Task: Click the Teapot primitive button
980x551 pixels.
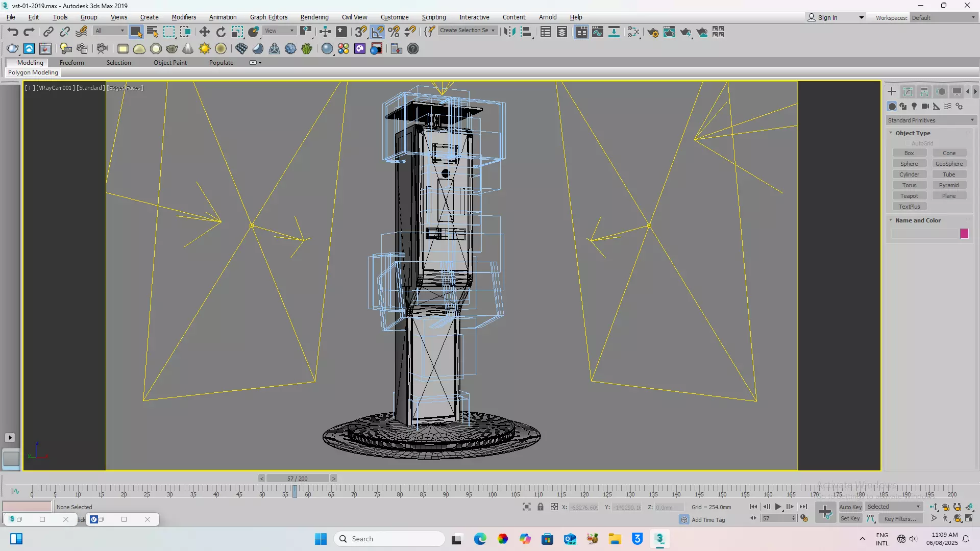Action: pyautogui.click(x=909, y=196)
